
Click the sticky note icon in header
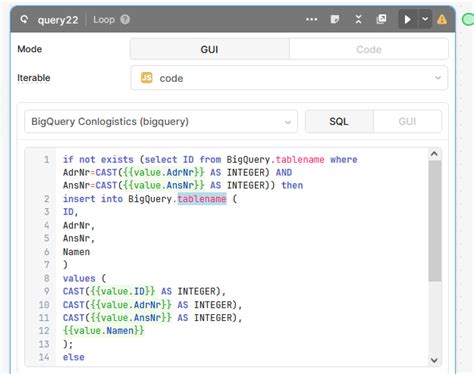335,19
